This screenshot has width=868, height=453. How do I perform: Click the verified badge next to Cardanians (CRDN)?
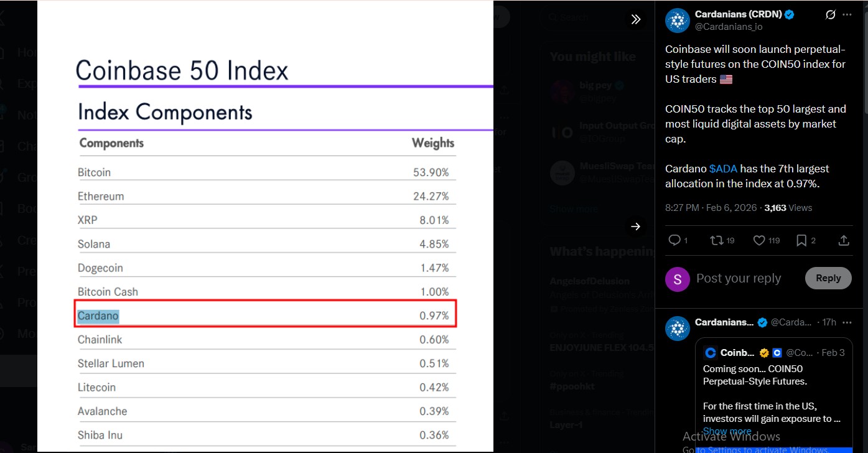point(789,14)
